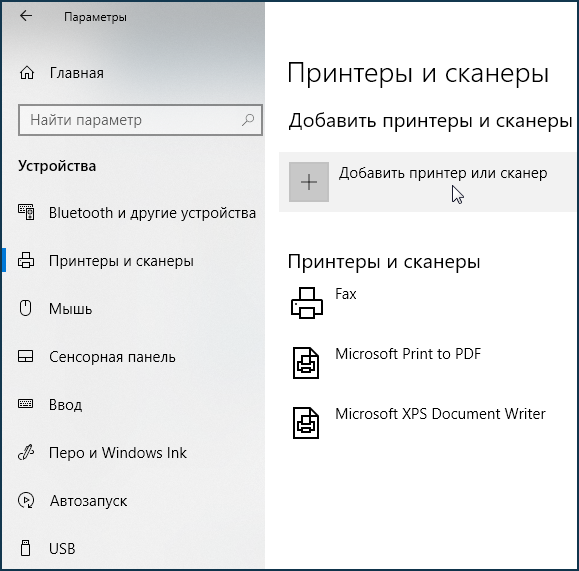This screenshot has width=579, height=571.
Task: Select Microsoft Print to PDF label
Action: [408, 354]
